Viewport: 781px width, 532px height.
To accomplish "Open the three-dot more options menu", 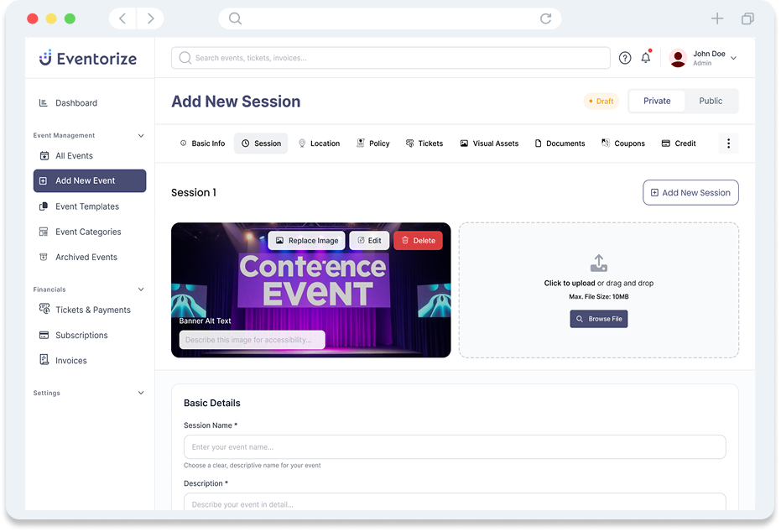I will (728, 143).
